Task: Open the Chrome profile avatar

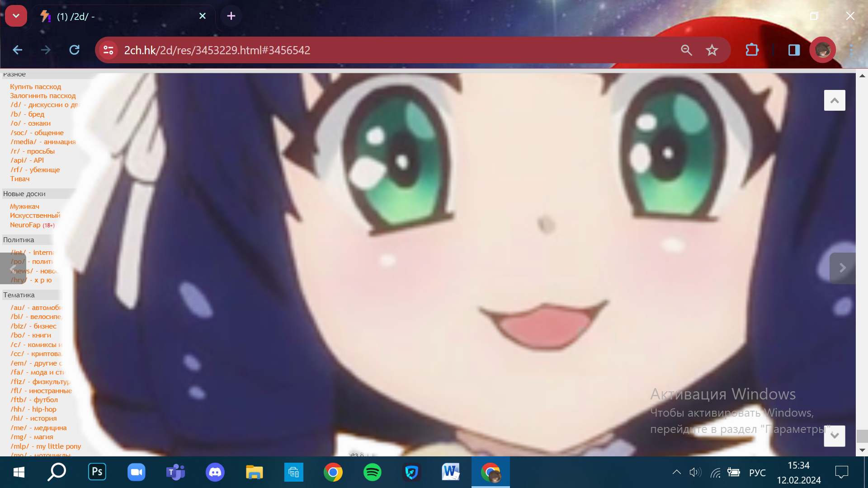Action: 822,50
